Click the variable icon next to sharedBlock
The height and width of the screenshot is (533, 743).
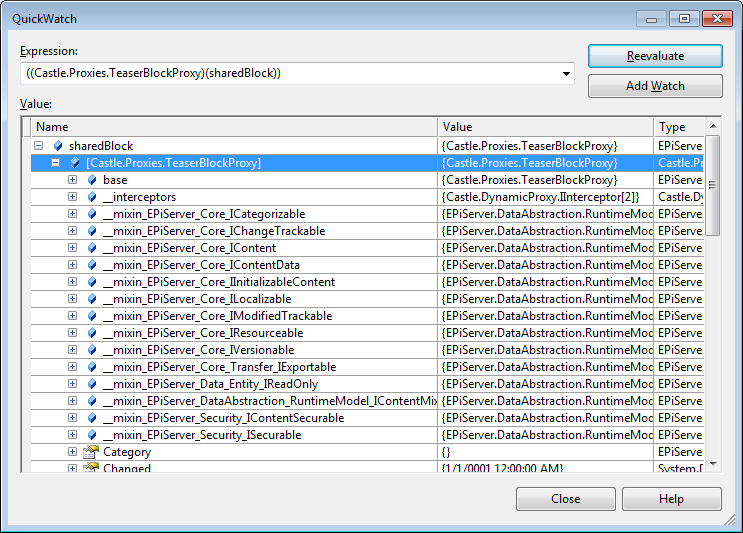pos(58,146)
